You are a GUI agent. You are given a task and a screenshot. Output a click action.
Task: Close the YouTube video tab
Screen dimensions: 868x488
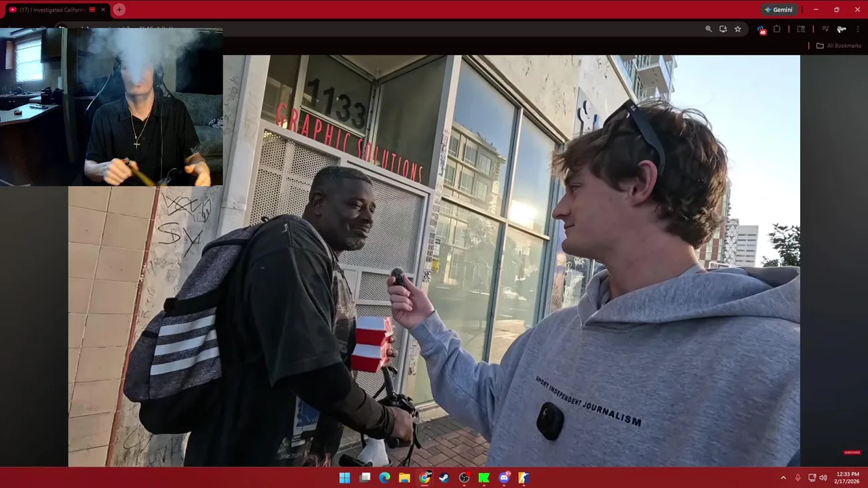pos(103,9)
